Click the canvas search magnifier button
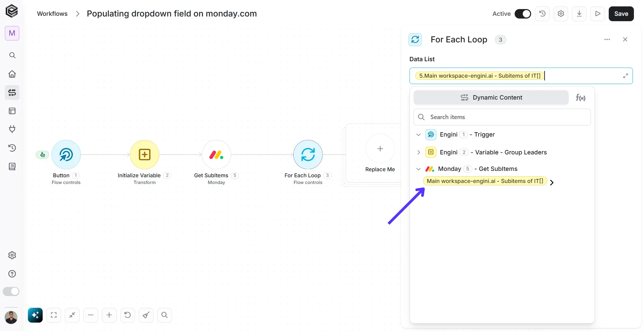Image resolution: width=644 pixels, height=331 pixels. coord(165,315)
